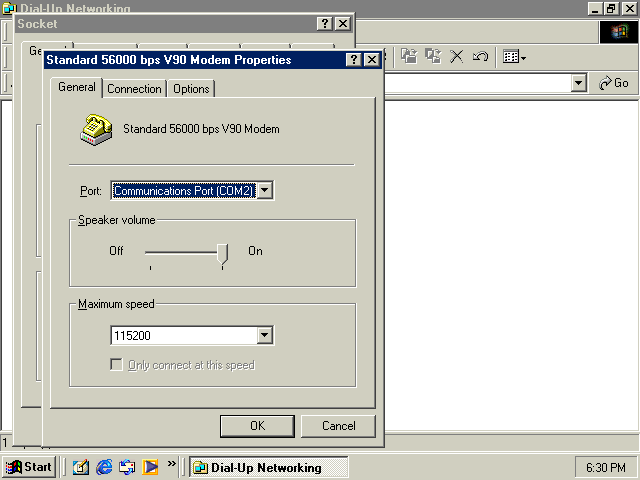Click the Off label of Speaker volume
Image resolution: width=640 pixels, height=480 pixels.
click(116, 251)
